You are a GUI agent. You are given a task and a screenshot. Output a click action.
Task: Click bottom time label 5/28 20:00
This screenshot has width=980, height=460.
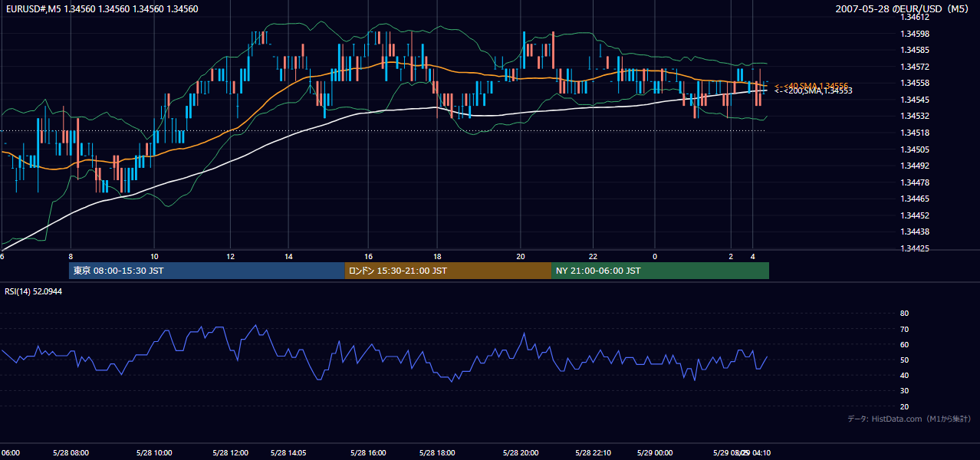pyautogui.click(x=521, y=453)
